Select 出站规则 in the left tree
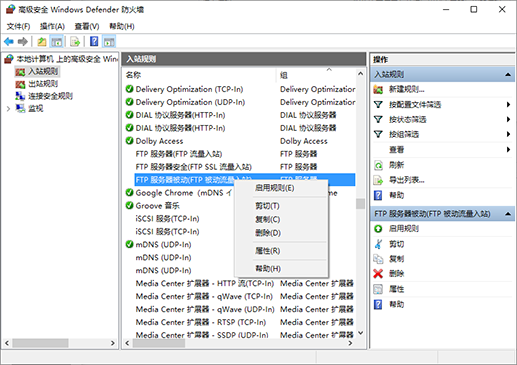 tap(43, 83)
